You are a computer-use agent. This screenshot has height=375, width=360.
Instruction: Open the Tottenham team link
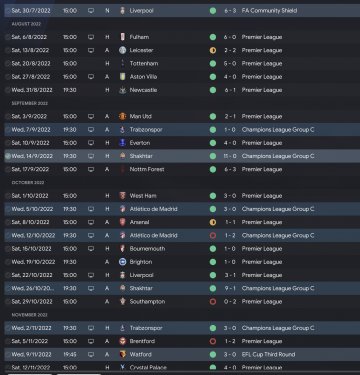(x=144, y=63)
